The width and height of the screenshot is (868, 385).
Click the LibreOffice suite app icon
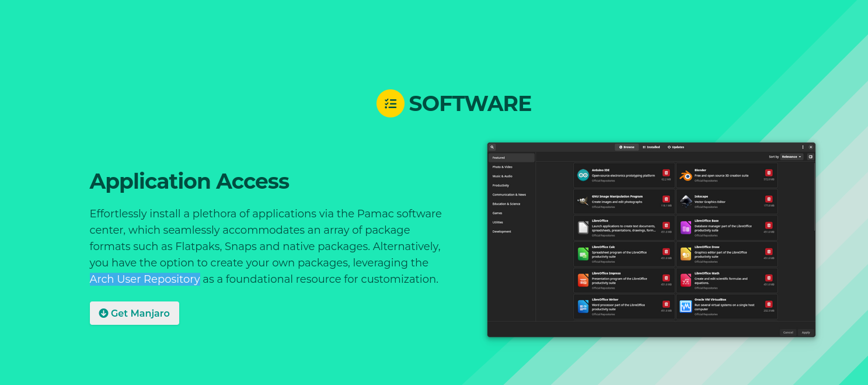point(583,227)
